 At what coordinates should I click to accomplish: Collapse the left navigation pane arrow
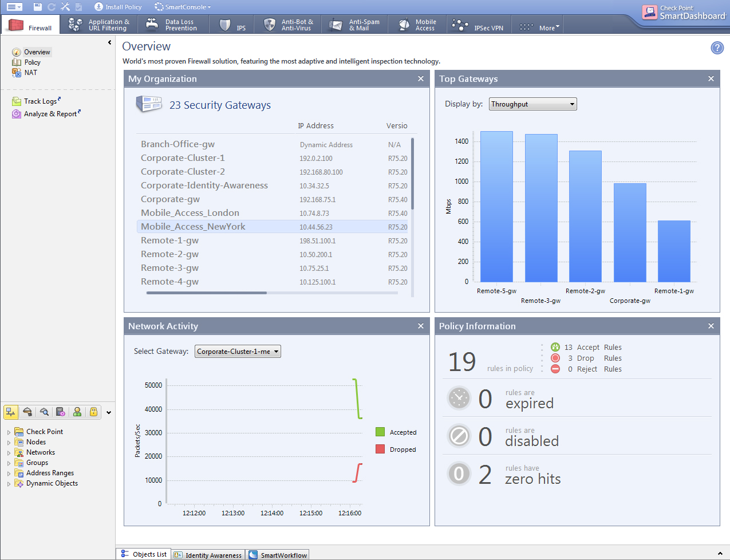pyautogui.click(x=109, y=42)
